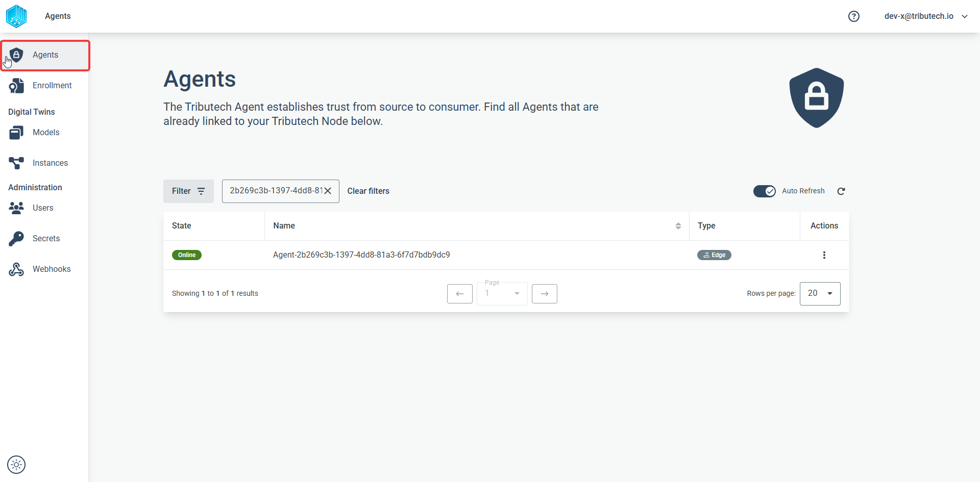Screen dimensions: 980x482
Task: Click the agent name Agent-2b269c3b-1397-4dd8-81a3-6f7d7bdb9dc9
Action: (361, 255)
